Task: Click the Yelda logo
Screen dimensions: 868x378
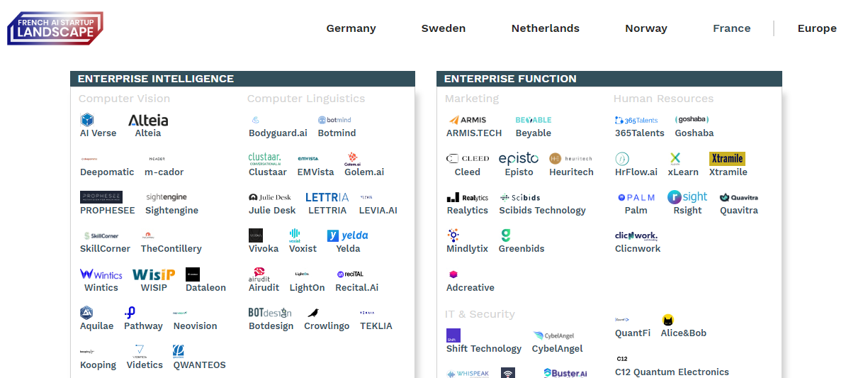Action: (x=347, y=235)
